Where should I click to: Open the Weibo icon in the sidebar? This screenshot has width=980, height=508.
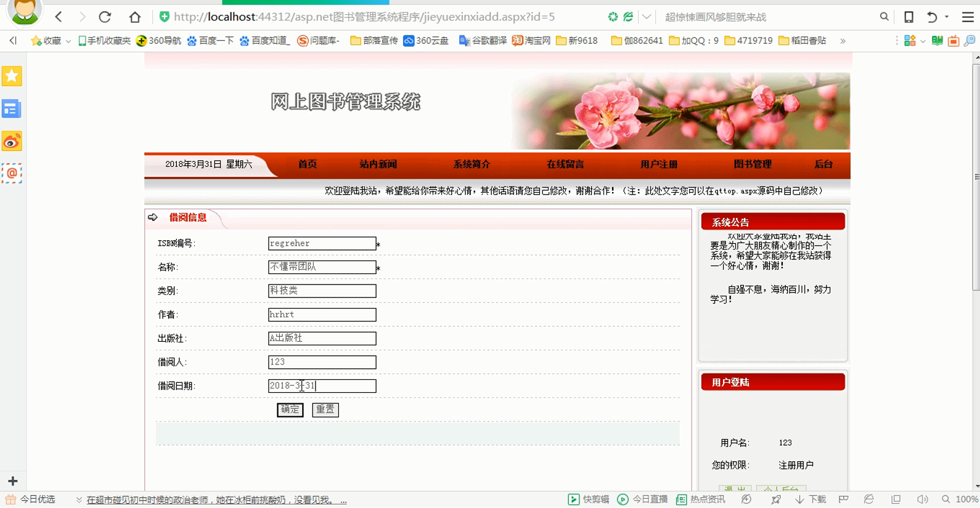coord(12,142)
